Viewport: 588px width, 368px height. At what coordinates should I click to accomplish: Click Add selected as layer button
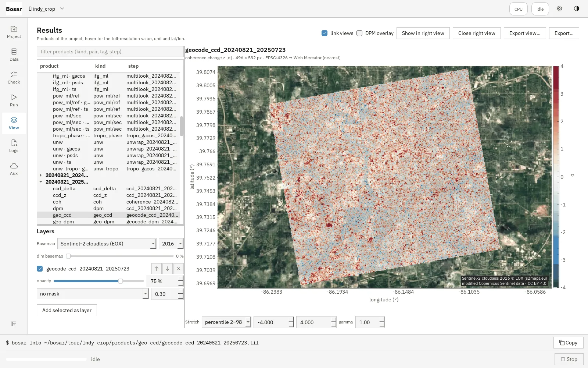coord(67,310)
